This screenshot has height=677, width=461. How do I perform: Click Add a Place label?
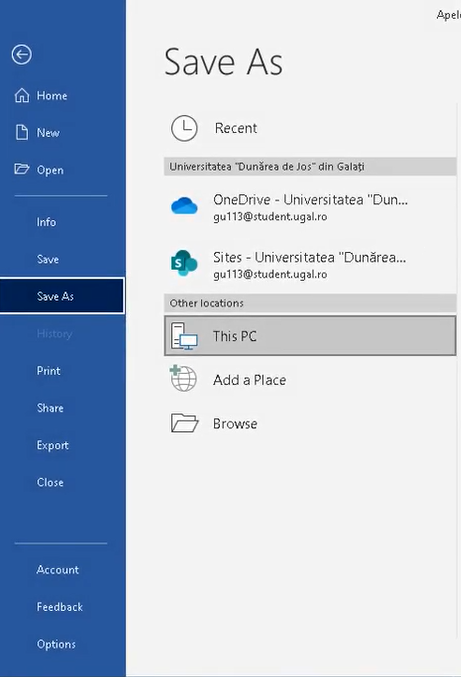click(x=249, y=380)
